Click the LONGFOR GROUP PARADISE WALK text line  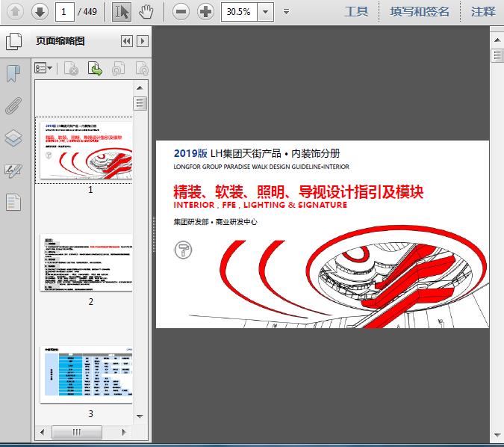(x=261, y=167)
